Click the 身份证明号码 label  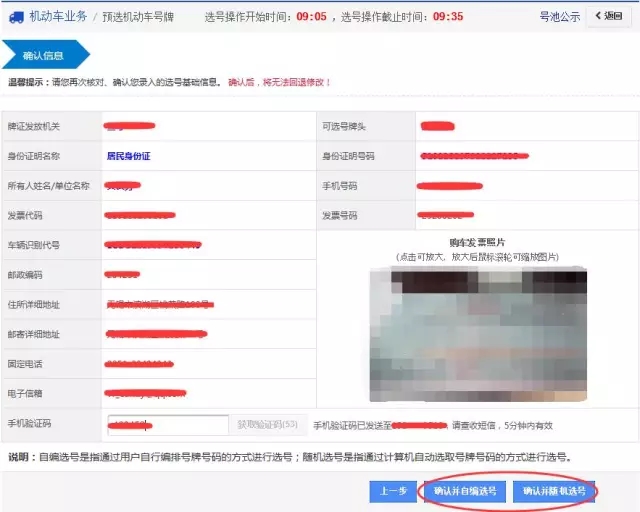[x=348, y=156]
